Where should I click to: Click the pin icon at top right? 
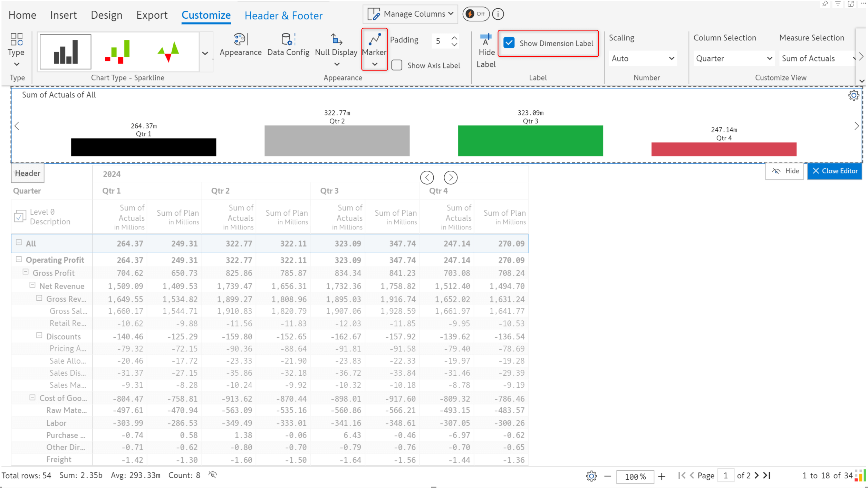pos(825,4)
